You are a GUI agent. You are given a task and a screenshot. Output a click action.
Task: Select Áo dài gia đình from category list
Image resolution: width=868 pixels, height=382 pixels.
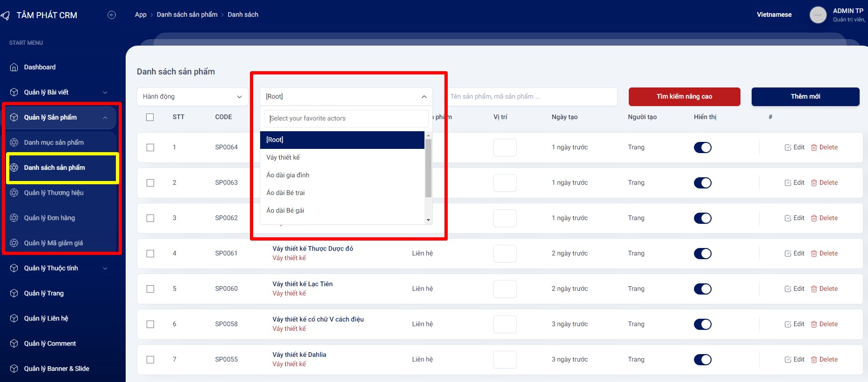pyautogui.click(x=288, y=175)
